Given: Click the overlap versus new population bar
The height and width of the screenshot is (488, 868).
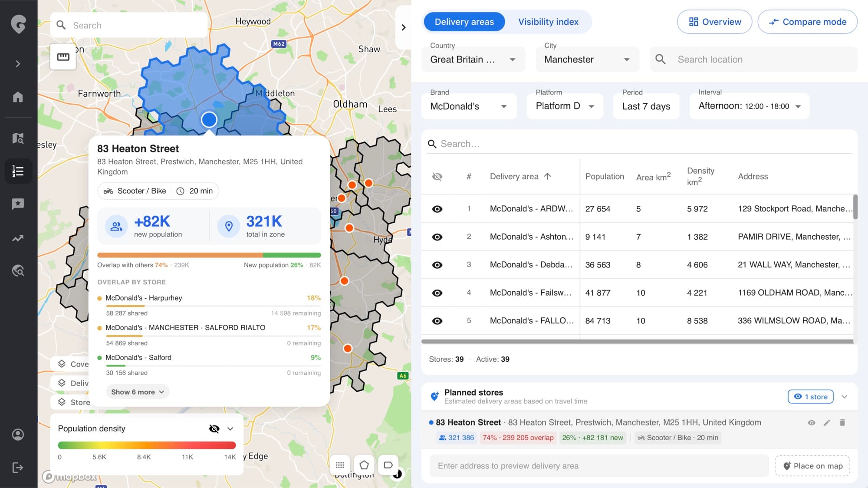Looking at the screenshot, I should [x=209, y=255].
